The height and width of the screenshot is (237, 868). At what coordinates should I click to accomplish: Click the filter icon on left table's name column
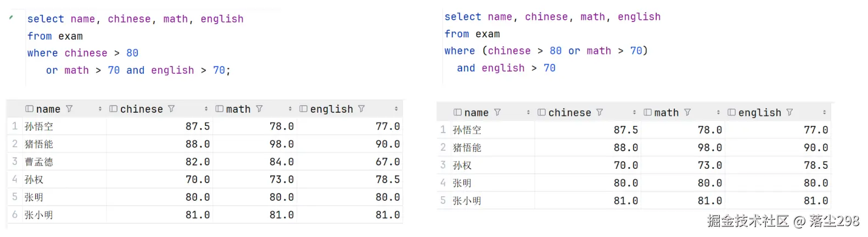pyautogui.click(x=69, y=109)
